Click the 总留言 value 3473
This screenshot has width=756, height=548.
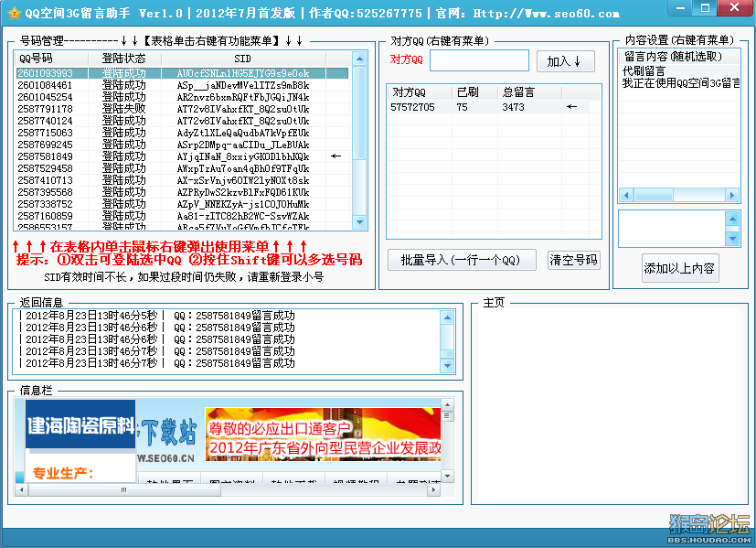(x=513, y=107)
